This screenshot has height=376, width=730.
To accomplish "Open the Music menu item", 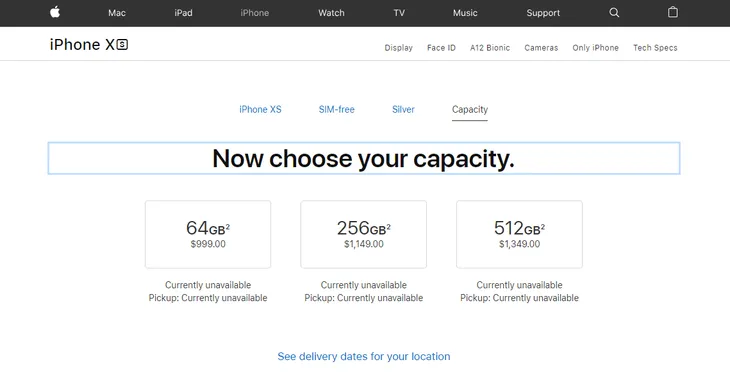I will pos(465,13).
